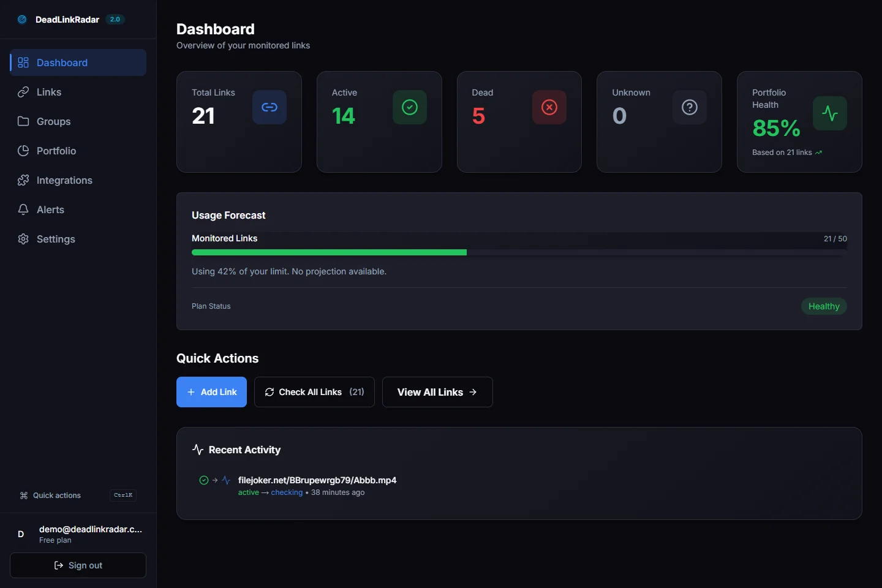The width and height of the screenshot is (882, 588).
Task: Click View All Links button
Action: pyautogui.click(x=437, y=392)
